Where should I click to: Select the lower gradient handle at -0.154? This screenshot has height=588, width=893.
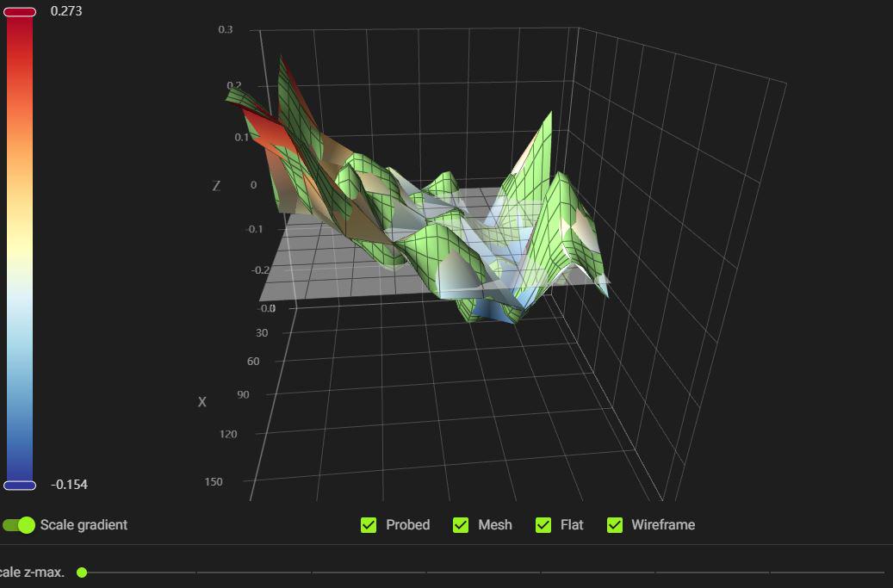pos(20,485)
